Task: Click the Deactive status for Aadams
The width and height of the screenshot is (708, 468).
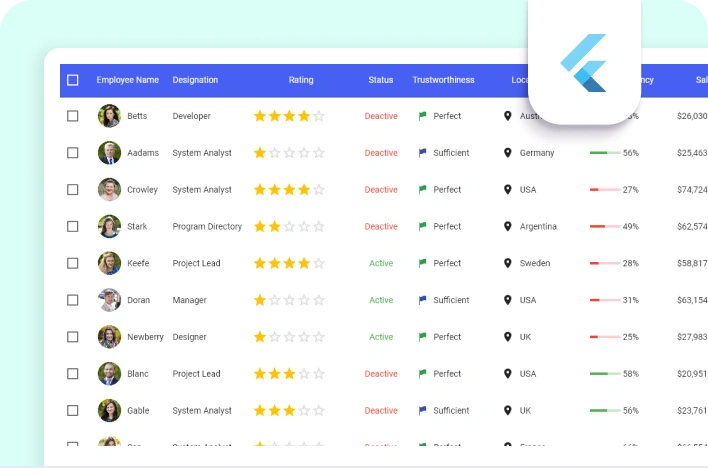Action: (x=381, y=153)
